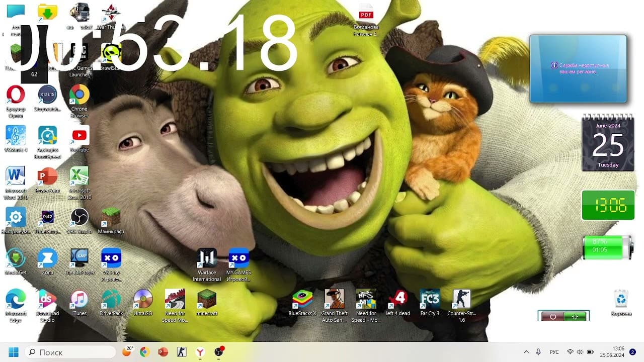Click the battery gadget showing 87%
This screenshot has width=644, height=362.
coord(608,247)
